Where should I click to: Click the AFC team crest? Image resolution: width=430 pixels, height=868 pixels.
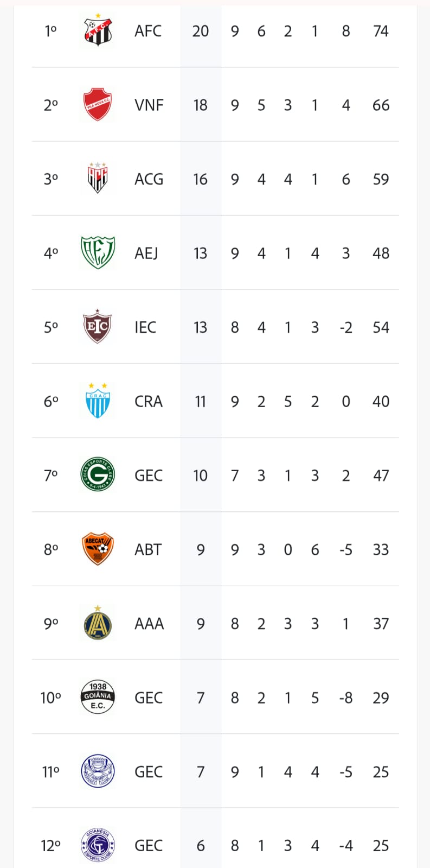[98, 30]
